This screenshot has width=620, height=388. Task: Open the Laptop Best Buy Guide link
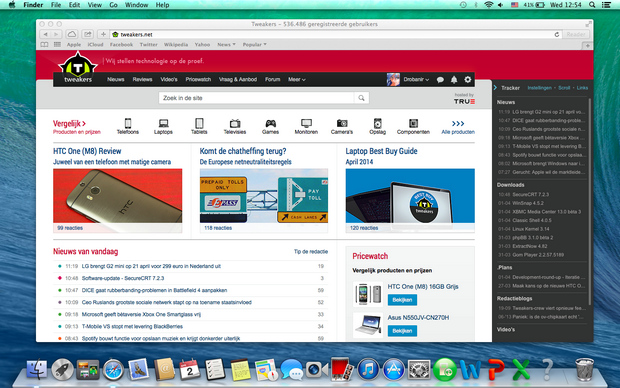[x=381, y=151]
